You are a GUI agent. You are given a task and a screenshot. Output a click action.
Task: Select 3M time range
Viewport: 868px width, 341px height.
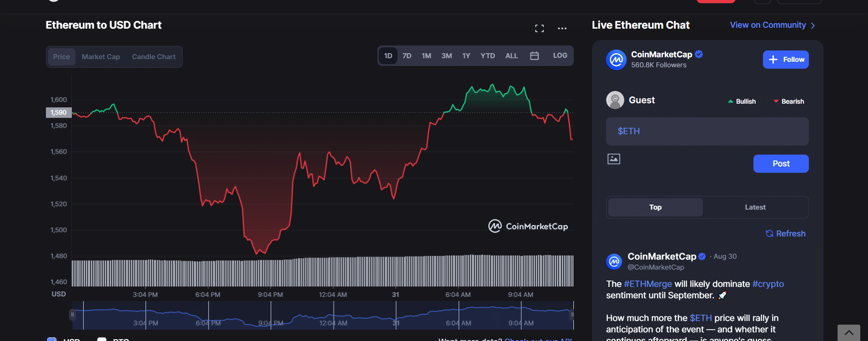[447, 55]
